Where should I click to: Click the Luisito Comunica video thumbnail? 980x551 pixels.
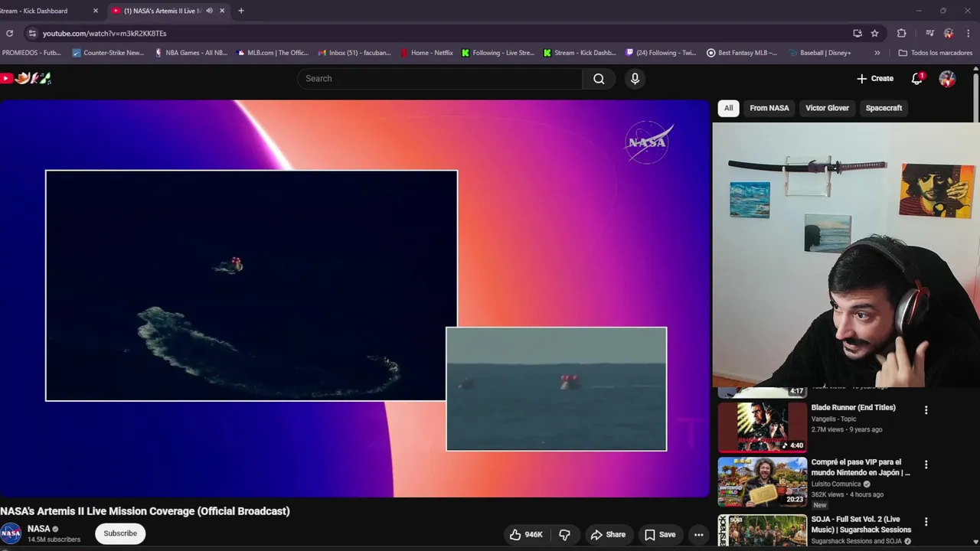763,482
